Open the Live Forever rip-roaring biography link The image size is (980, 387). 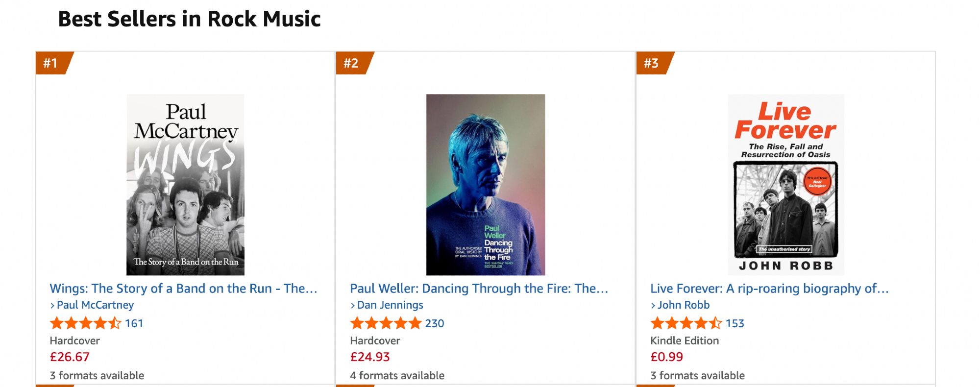pyautogui.click(x=769, y=289)
